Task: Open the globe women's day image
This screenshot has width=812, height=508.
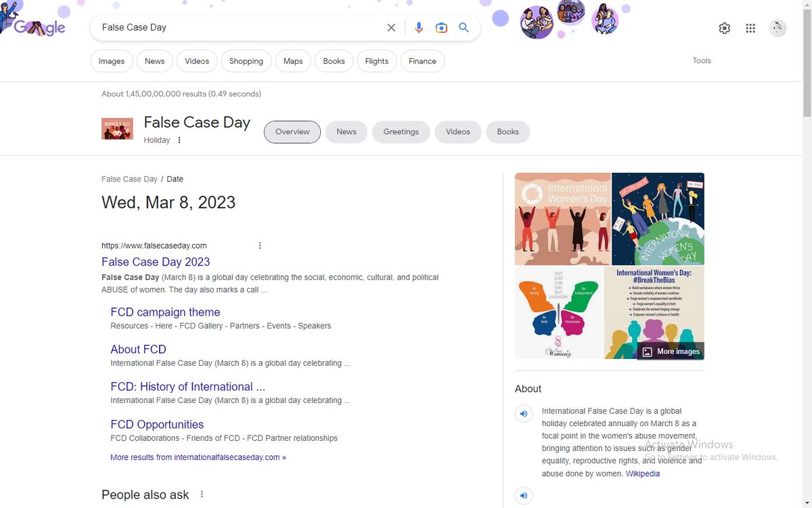Action: coord(658,219)
